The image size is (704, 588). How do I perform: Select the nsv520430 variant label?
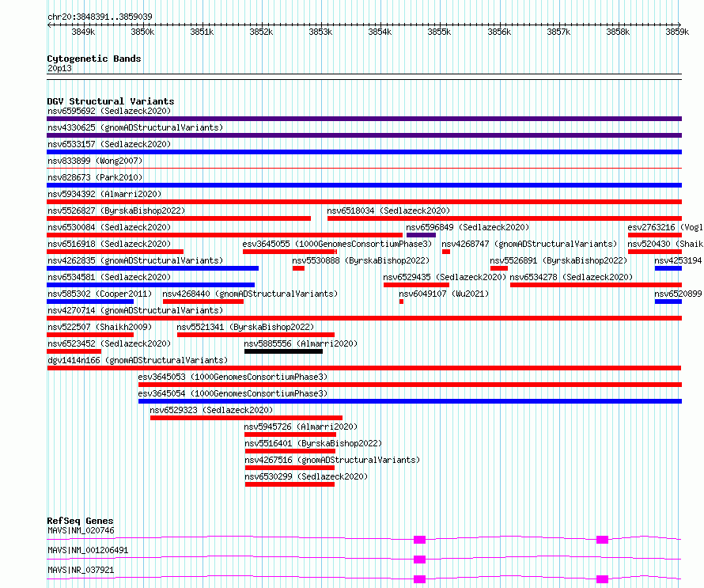[665, 244]
